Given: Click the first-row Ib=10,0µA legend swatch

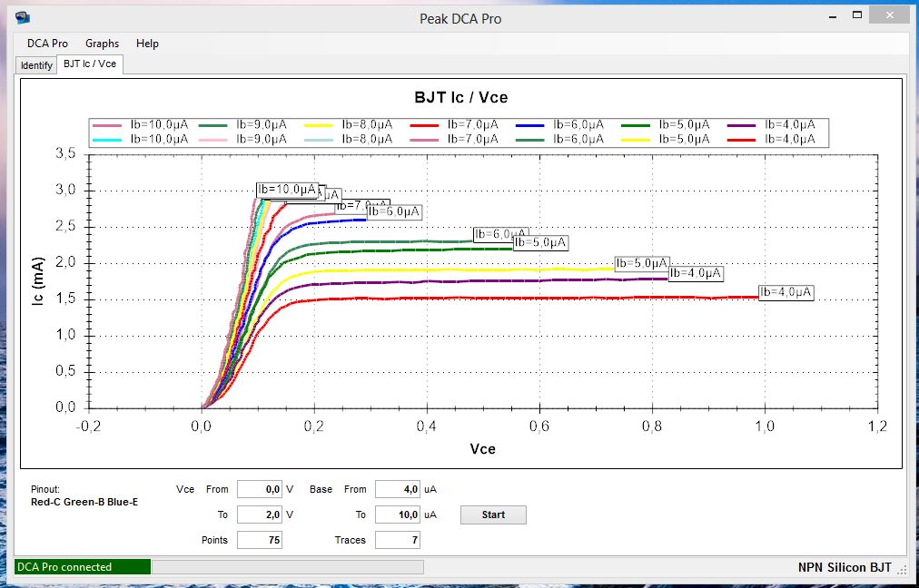Looking at the screenshot, I should point(106,124).
